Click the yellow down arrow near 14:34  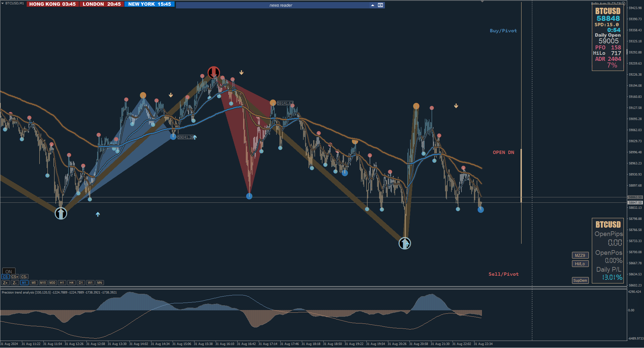tap(171, 95)
